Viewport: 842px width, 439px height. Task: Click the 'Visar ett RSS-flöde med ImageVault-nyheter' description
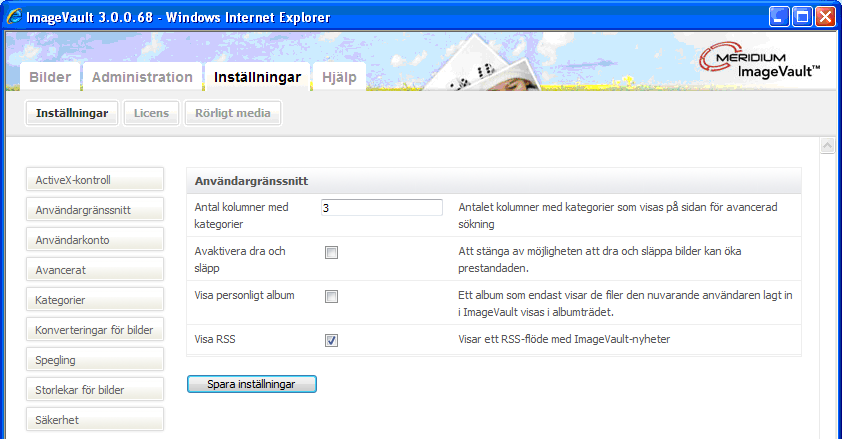tap(564, 339)
